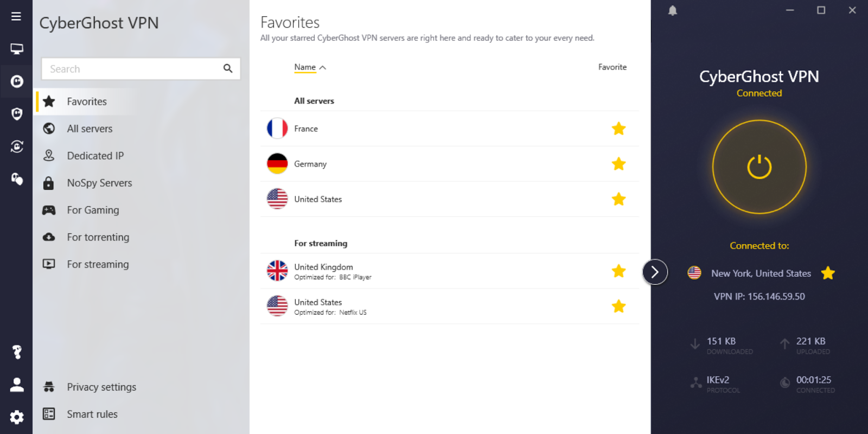Open the privacy shield sidebar icon
Image resolution: width=868 pixels, height=434 pixels.
point(17,113)
